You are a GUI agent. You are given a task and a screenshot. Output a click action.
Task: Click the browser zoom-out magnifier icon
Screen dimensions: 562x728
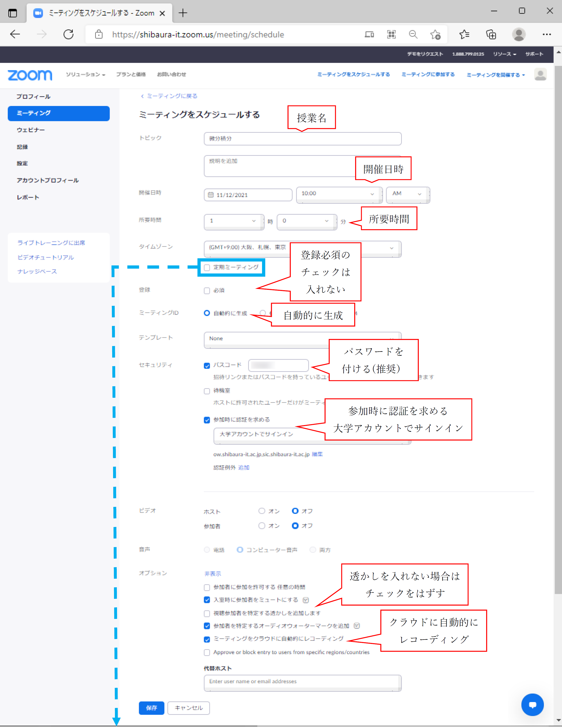pyautogui.click(x=413, y=34)
